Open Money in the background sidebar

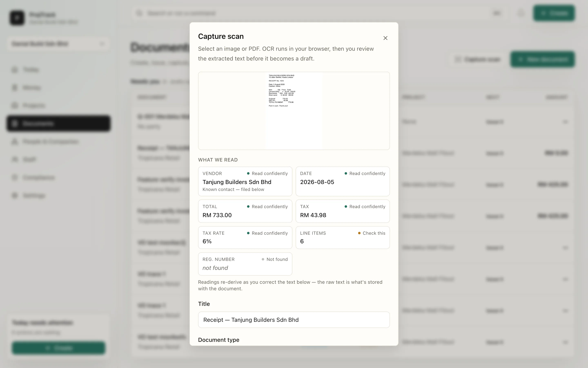click(x=58, y=88)
